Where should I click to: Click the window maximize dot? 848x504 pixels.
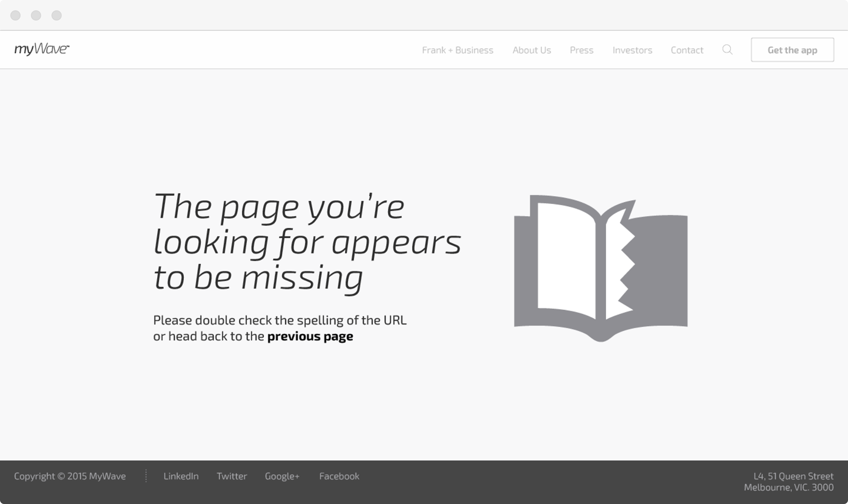57,15
